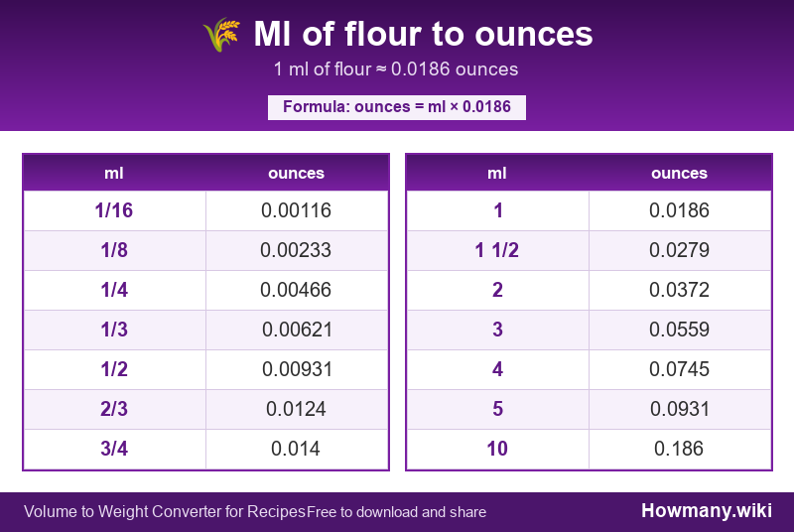
Task: Select the 5 ml cell in right table
Action: click(x=498, y=409)
